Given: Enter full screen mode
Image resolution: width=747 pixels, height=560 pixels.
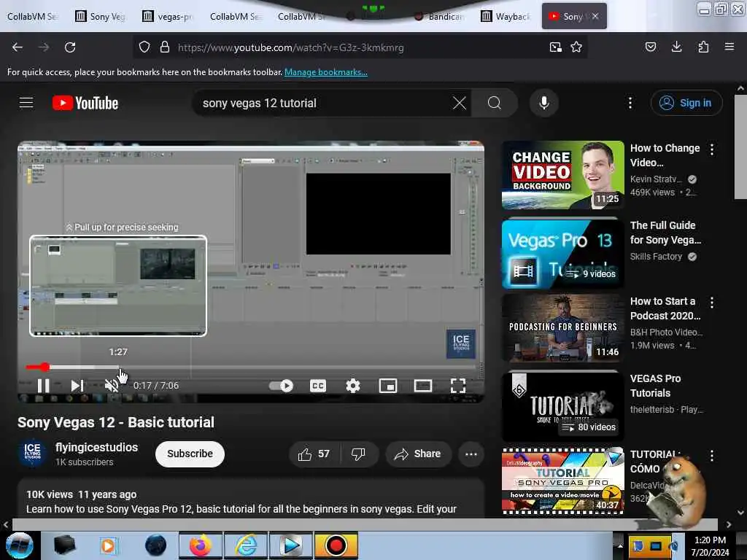Looking at the screenshot, I should tap(458, 386).
